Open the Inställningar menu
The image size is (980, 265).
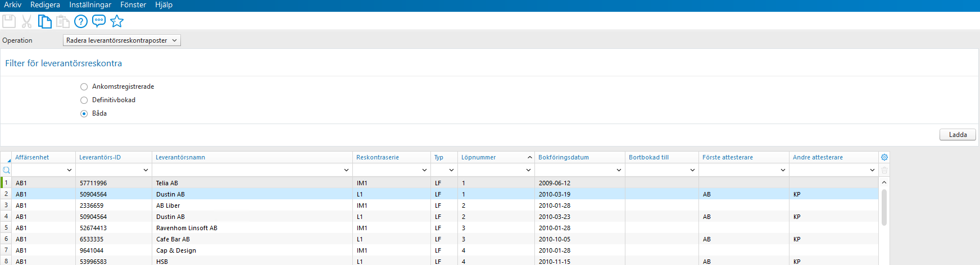coord(90,5)
